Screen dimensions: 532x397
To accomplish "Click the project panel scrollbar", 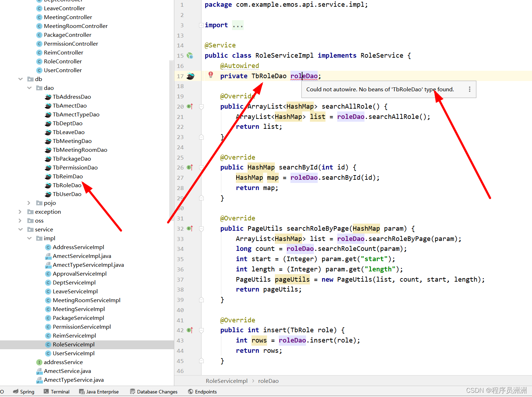I will pos(171,142).
